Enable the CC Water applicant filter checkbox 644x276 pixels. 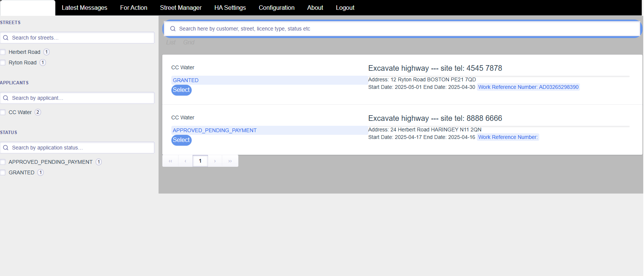click(x=3, y=112)
